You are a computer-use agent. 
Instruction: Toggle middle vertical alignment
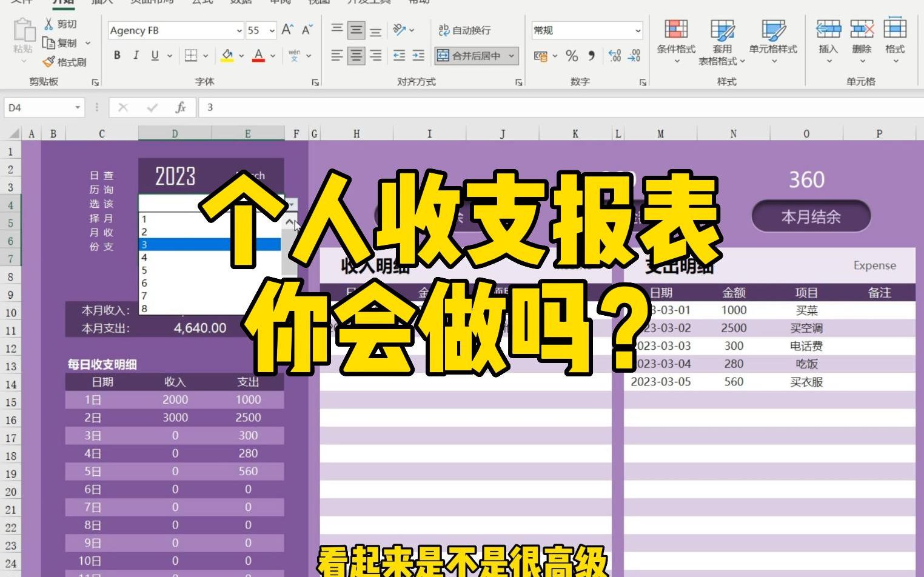pyautogui.click(x=357, y=30)
